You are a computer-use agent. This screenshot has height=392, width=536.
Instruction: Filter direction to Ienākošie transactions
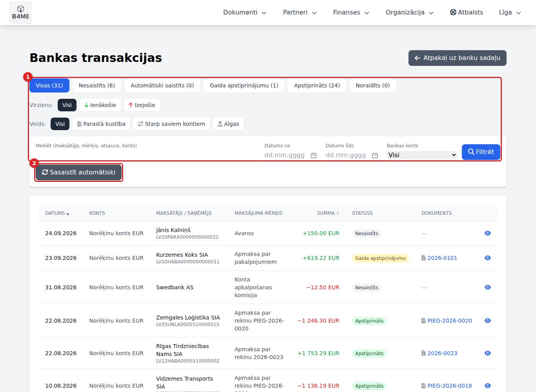pyautogui.click(x=100, y=105)
